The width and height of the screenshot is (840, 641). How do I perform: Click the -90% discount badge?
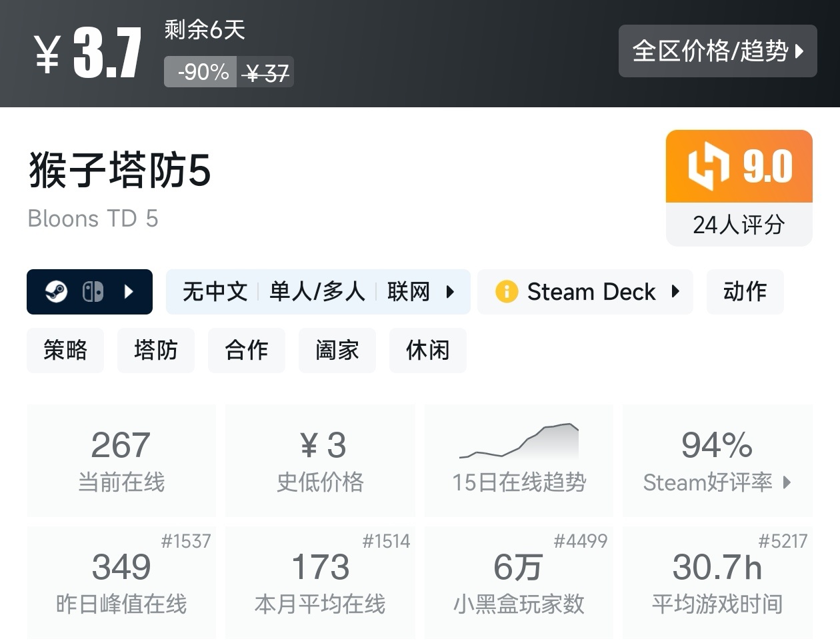[199, 72]
